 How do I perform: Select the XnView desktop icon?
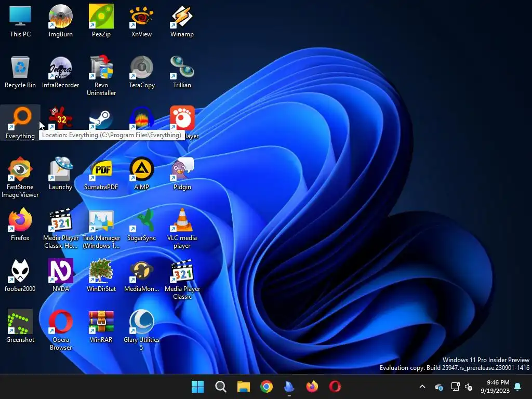pyautogui.click(x=141, y=20)
